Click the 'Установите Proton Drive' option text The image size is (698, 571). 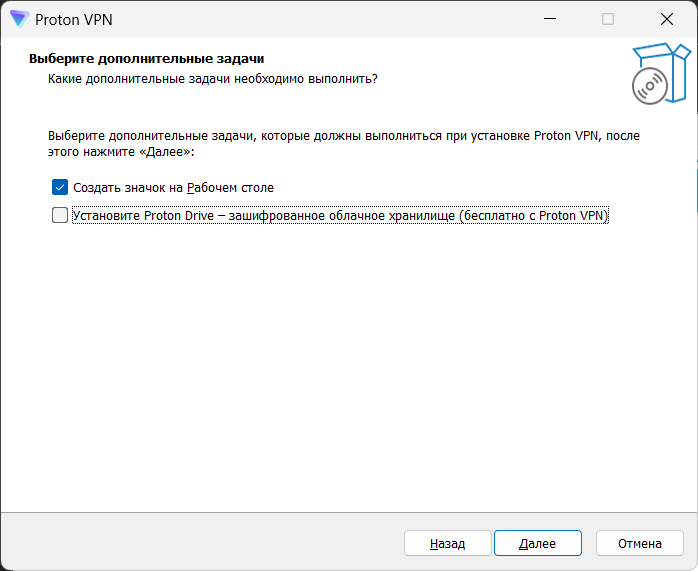click(340, 215)
